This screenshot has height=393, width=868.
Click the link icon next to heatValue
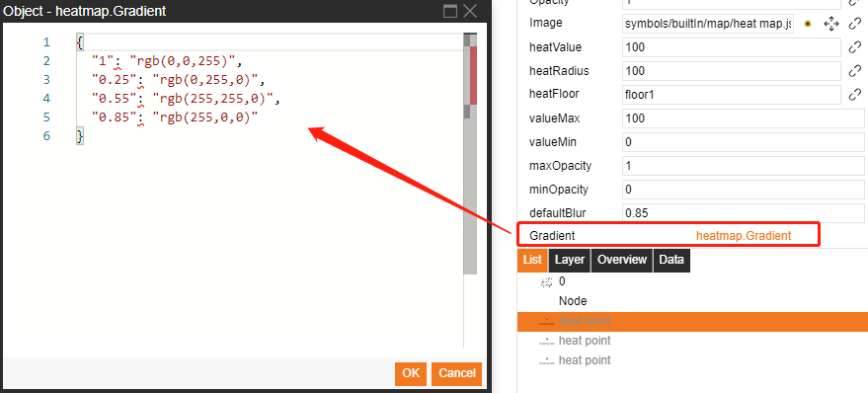pos(855,47)
